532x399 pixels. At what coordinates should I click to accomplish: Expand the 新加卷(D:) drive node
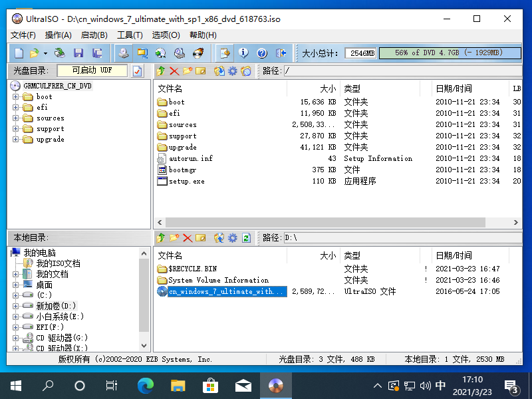[x=16, y=306]
